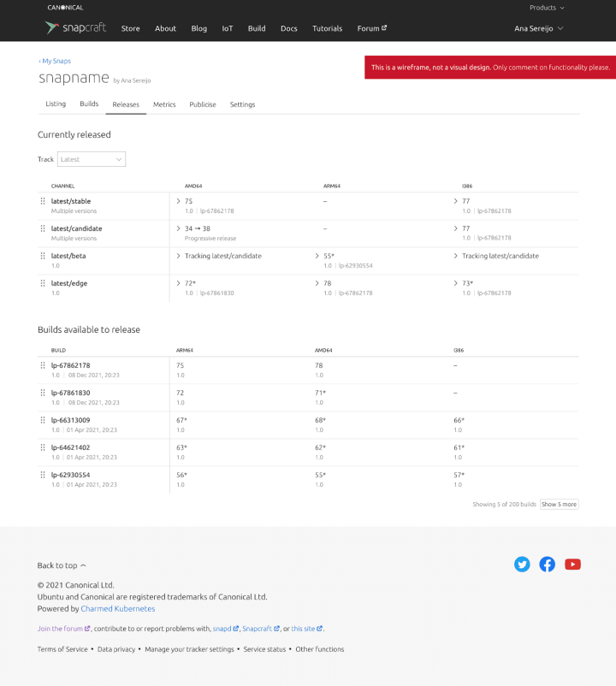Open the external Forum link
Image resolution: width=616 pixels, height=686 pixels.
372,28
